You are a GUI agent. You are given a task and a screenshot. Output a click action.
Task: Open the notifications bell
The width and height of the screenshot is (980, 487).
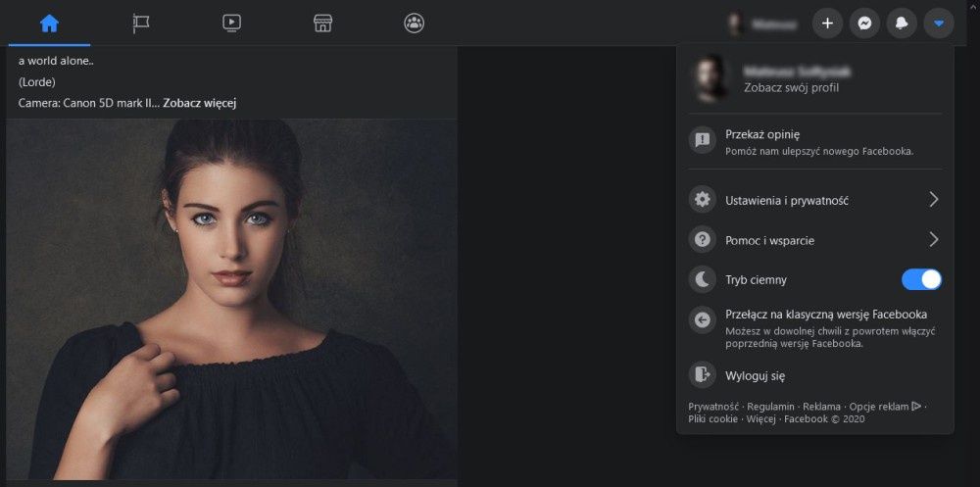point(902,24)
